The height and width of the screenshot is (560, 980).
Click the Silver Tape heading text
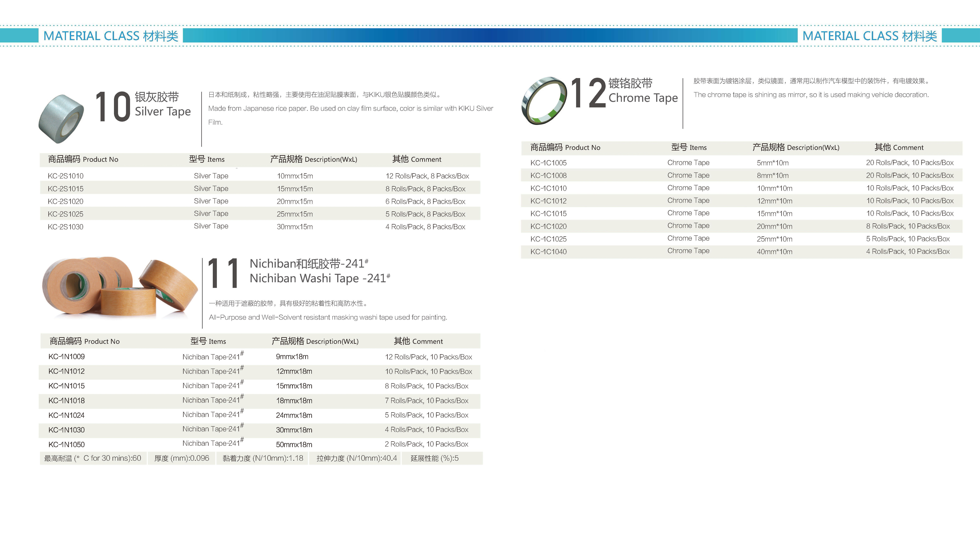[x=163, y=111]
